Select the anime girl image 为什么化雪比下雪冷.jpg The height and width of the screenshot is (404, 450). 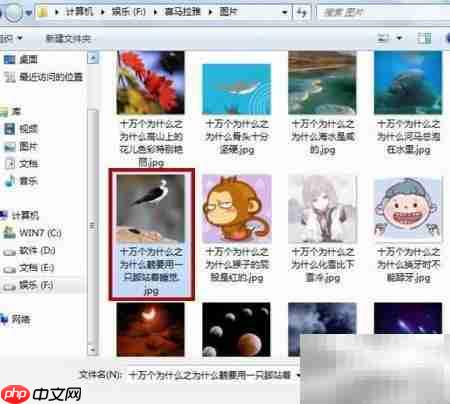coord(322,229)
